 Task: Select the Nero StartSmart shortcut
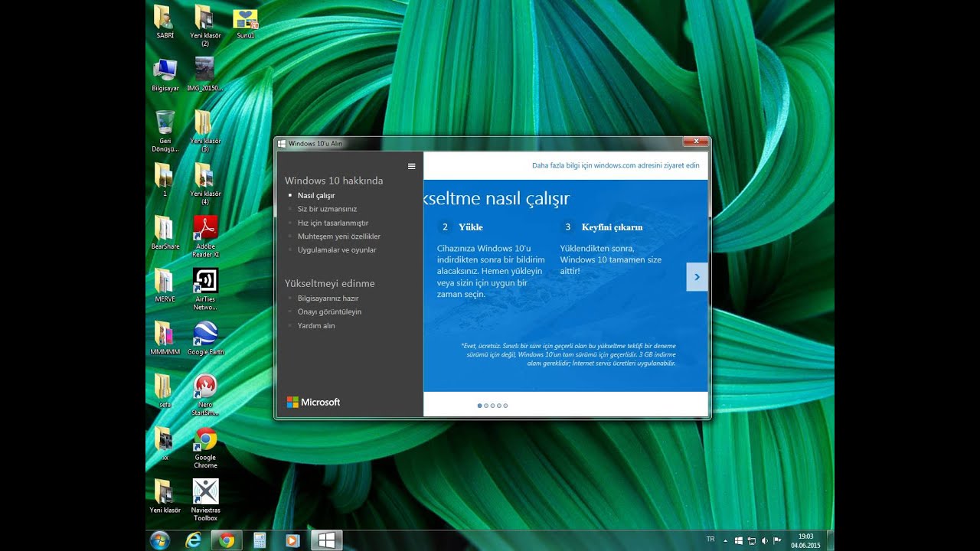pyautogui.click(x=205, y=395)
